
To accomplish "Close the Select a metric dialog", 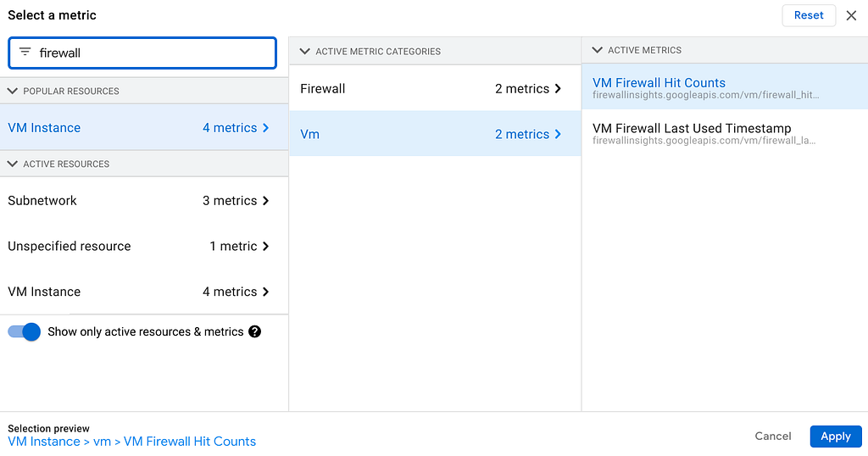I will coord(851,15).
